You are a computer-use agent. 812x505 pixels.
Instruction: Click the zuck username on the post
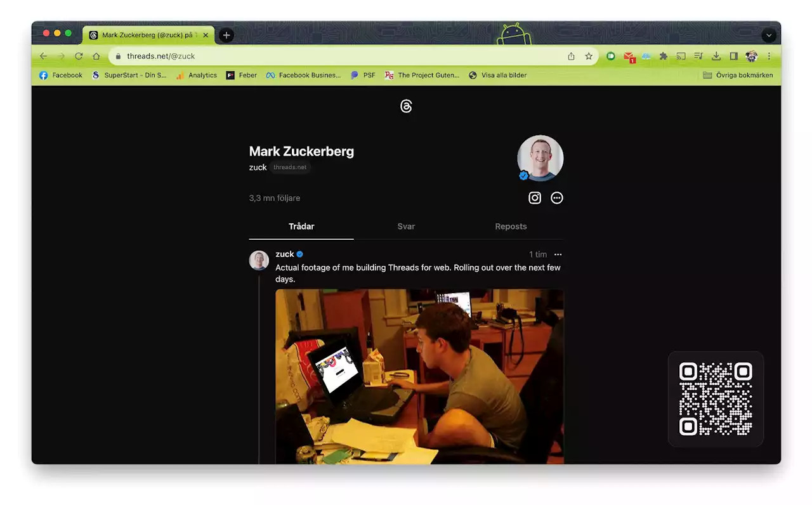285,254
